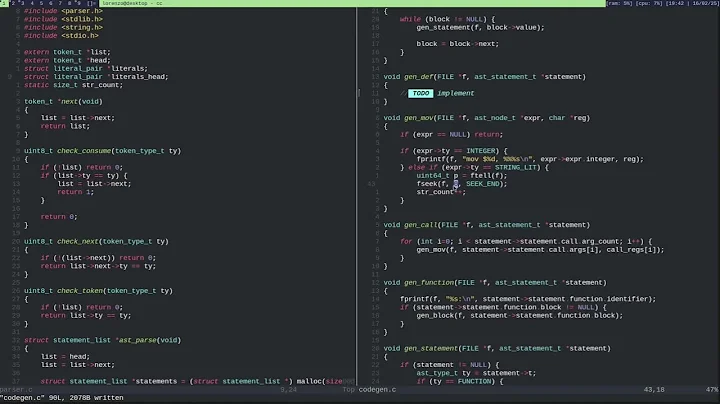Click 'gen_function' function definition name

point(429,283)
